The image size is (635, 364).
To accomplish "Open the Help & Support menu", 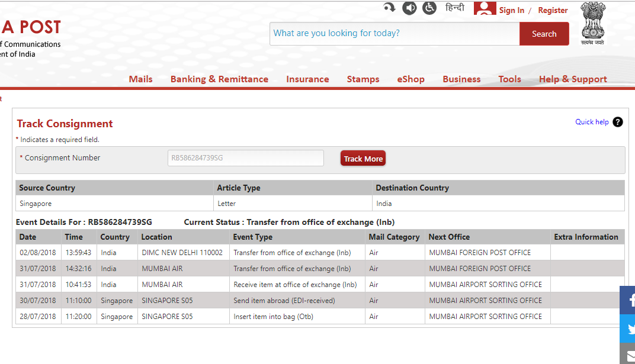I will (573, 79).
